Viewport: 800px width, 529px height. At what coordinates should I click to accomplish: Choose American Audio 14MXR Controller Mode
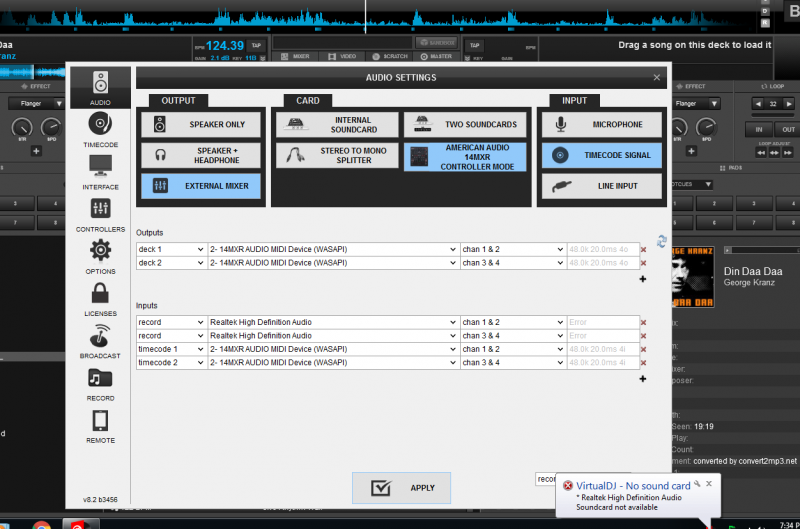(x=465, y=157)
